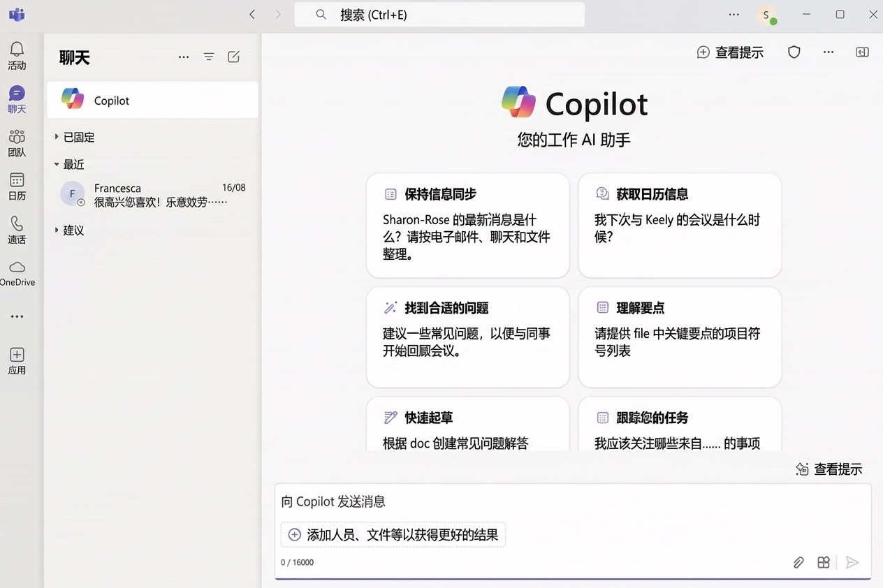The width and height of the screenshot is (883, 588).
Task: Choose the 快速起草 prompt card
Action: (x=468, y=424)
